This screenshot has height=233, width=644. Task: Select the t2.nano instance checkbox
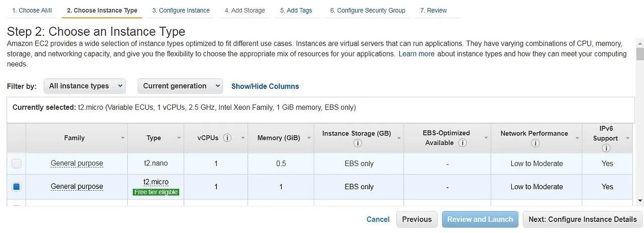point(17,164)
